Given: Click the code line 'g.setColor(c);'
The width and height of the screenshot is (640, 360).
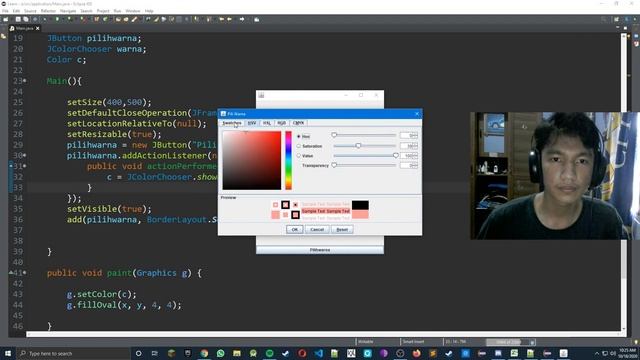Looking at the screenshot, I should pos(102,294).
